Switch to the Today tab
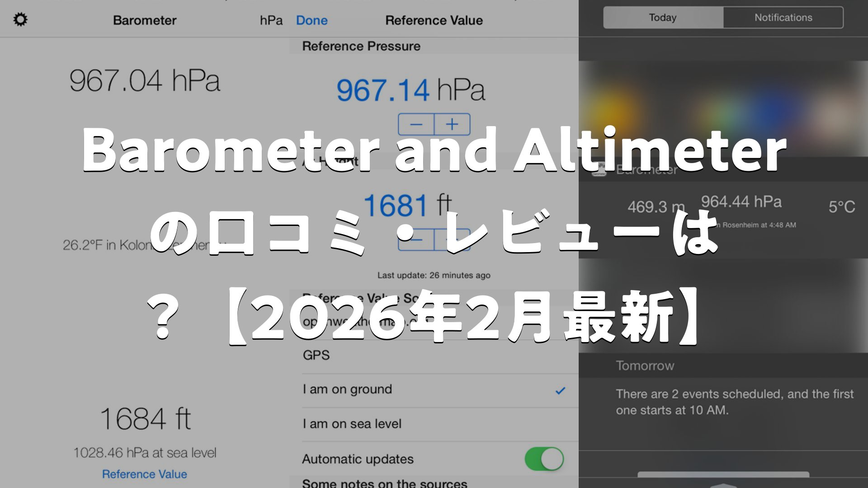This screenshot has height=488, width=868. coord(663,18)
